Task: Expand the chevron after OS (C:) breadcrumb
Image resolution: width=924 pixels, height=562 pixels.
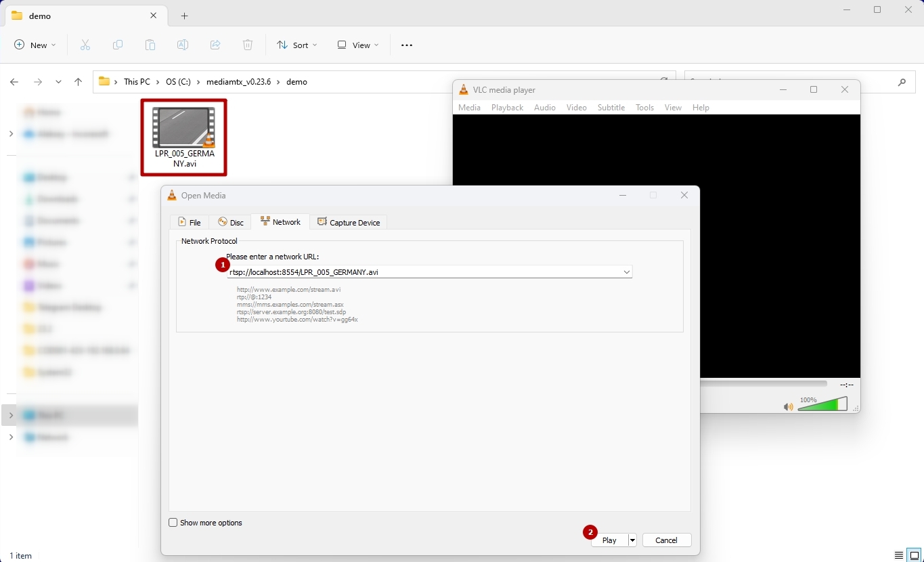Action: click(199, 82)
